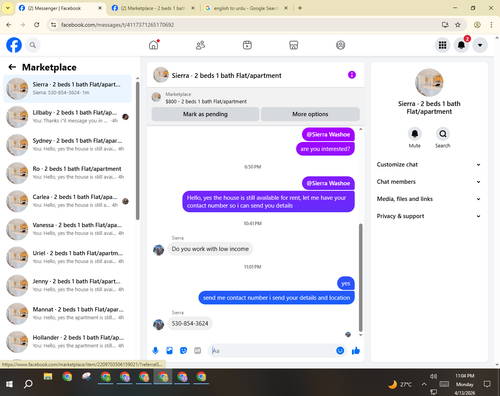Open taskbar clock showing 11:04 PM
The height and width of the screenshot is (396, 500).
coord(465,384)
